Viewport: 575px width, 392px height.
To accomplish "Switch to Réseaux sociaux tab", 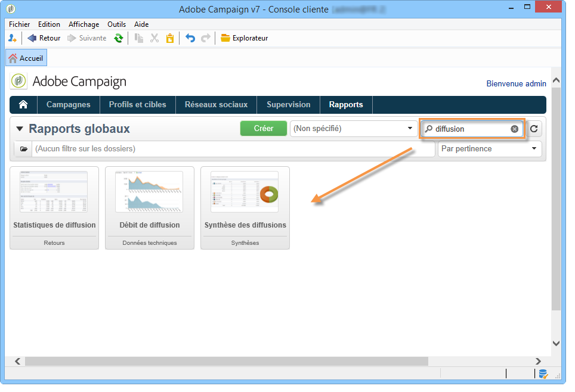I will pos(216,105).
